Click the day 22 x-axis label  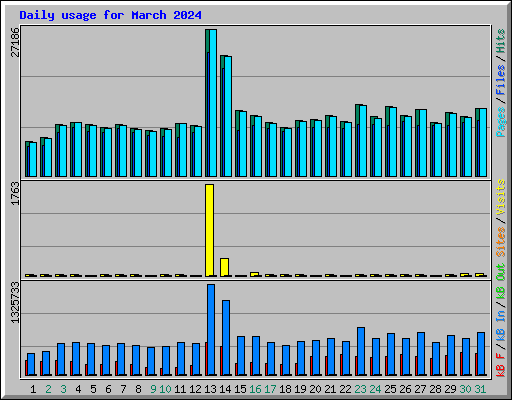(345, 389)
